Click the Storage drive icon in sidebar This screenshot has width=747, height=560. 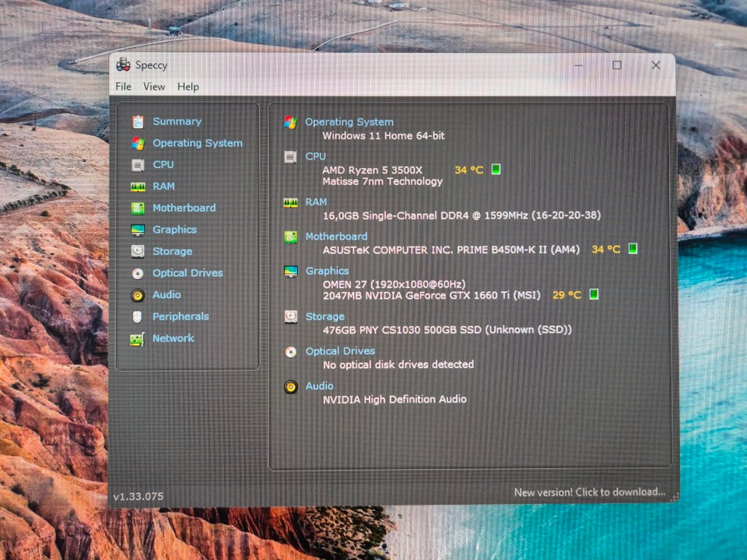(x=138, y=251)
